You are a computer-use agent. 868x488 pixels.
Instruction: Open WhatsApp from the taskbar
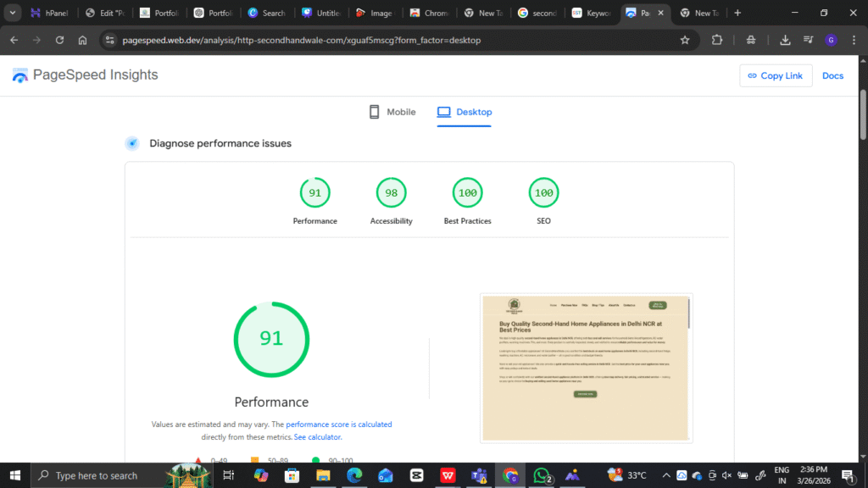tap(541, 475)
